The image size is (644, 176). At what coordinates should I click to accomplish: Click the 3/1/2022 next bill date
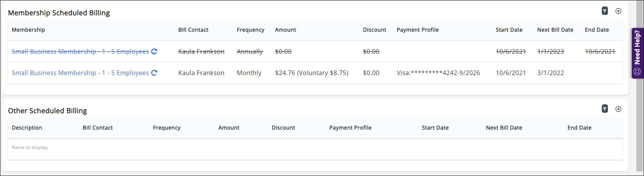[x=550, y=73]
